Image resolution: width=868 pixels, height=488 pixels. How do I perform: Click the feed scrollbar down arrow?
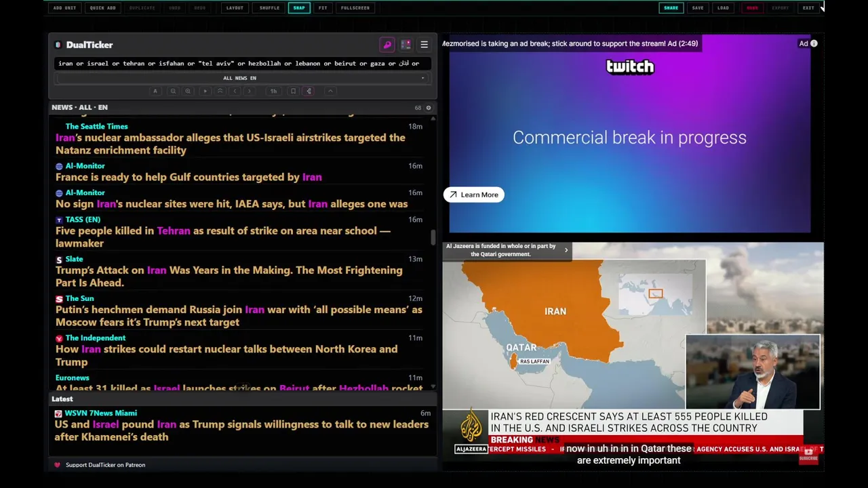tap(433, 387)
